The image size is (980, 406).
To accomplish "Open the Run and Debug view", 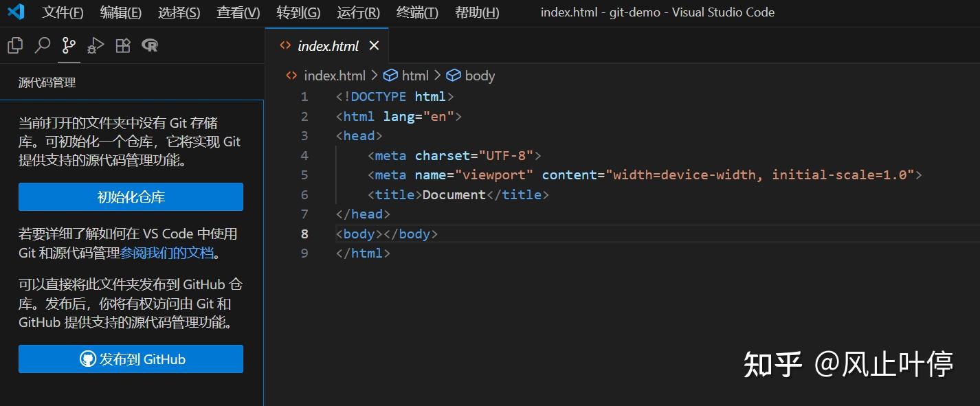I will click(x=96, y=44).
